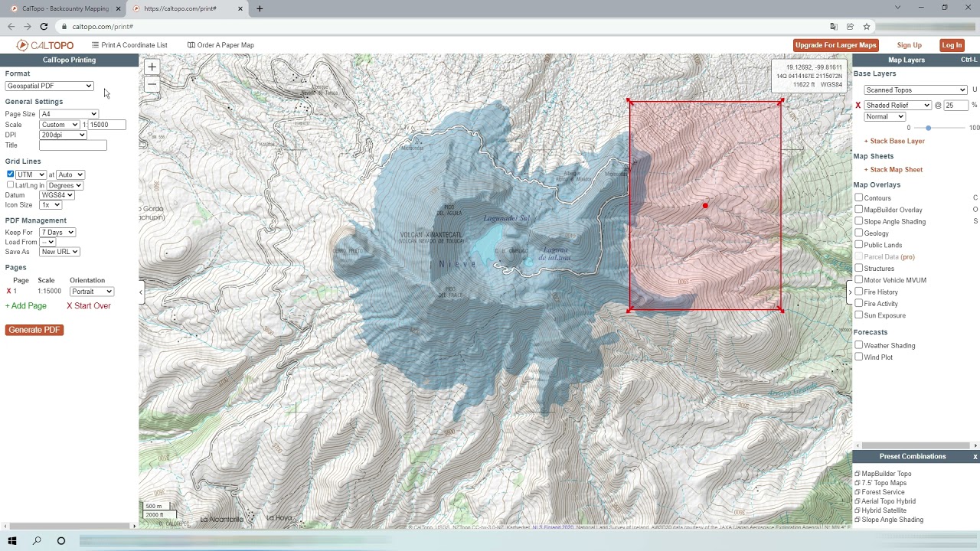The height and width of the screenshot is (551, 980).
Task: Click the Title input field
Action: 73,145
